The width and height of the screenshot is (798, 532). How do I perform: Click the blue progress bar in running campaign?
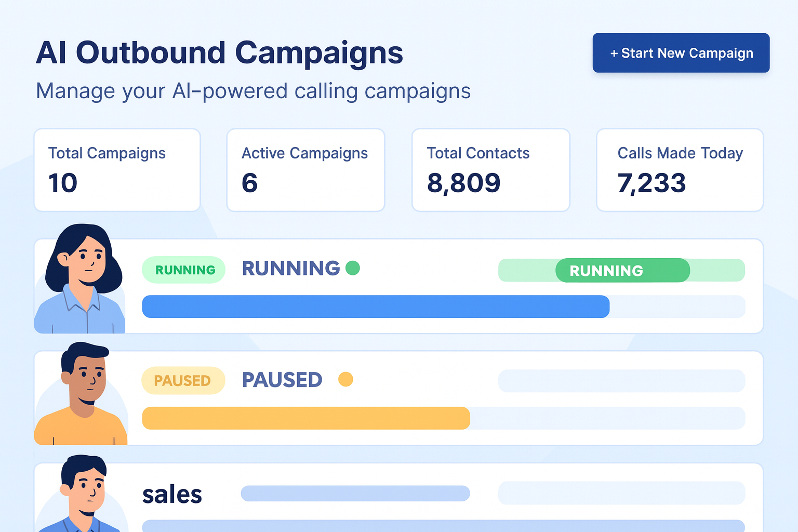click(x=376, y=307)
